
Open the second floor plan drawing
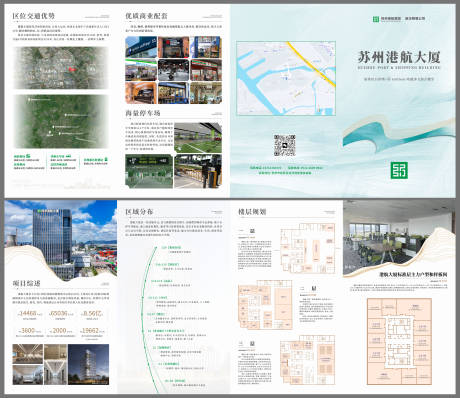265,304
